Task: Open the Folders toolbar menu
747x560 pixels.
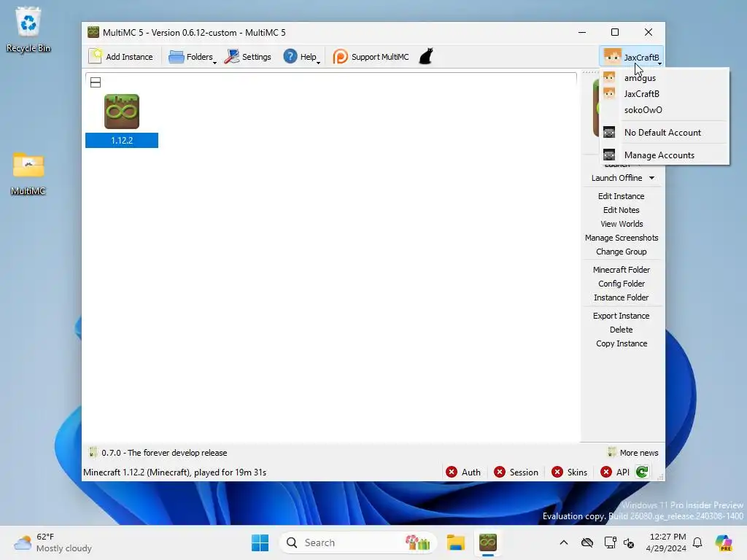Action: tap(192, 57)
